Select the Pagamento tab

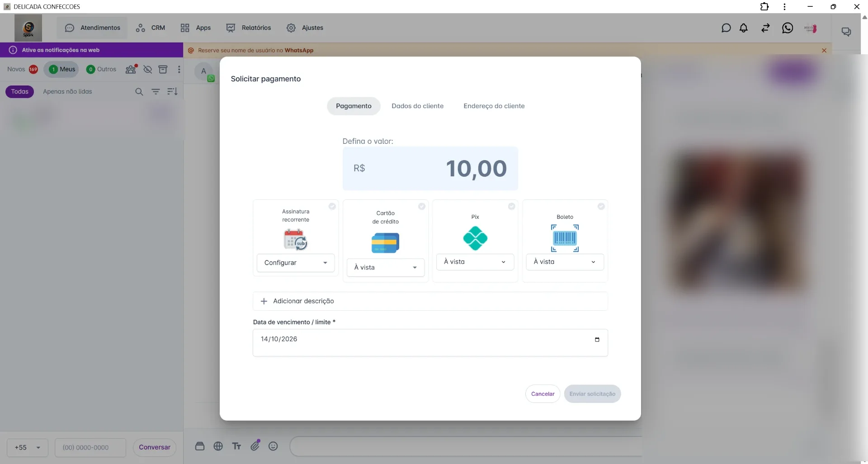click(354, 106)
